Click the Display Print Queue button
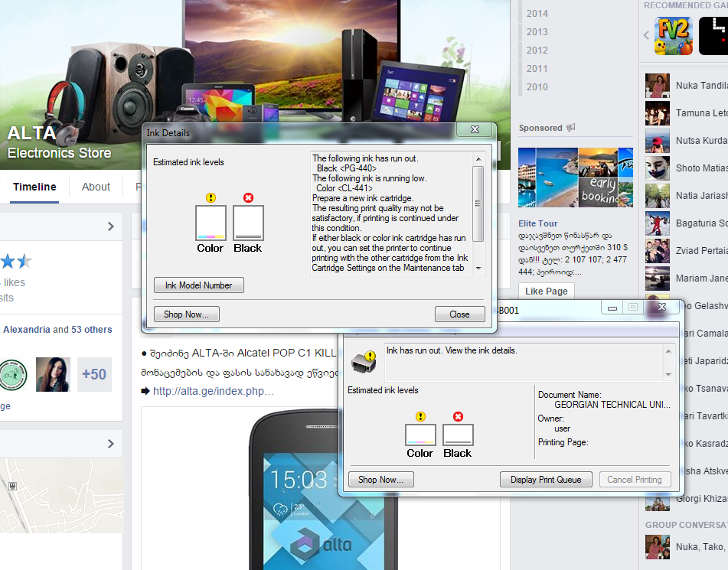Screen dimensions: 728x570 click(546, 480)
